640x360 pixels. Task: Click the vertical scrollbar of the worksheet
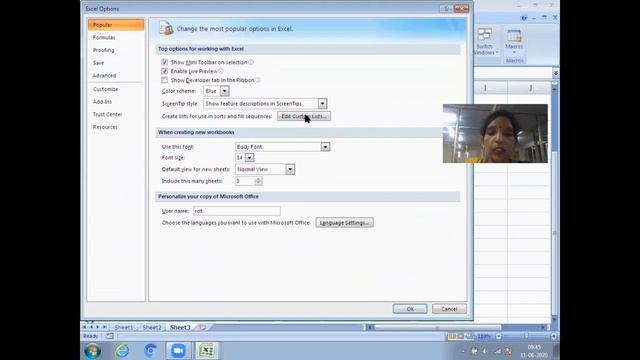coord(554,202)
